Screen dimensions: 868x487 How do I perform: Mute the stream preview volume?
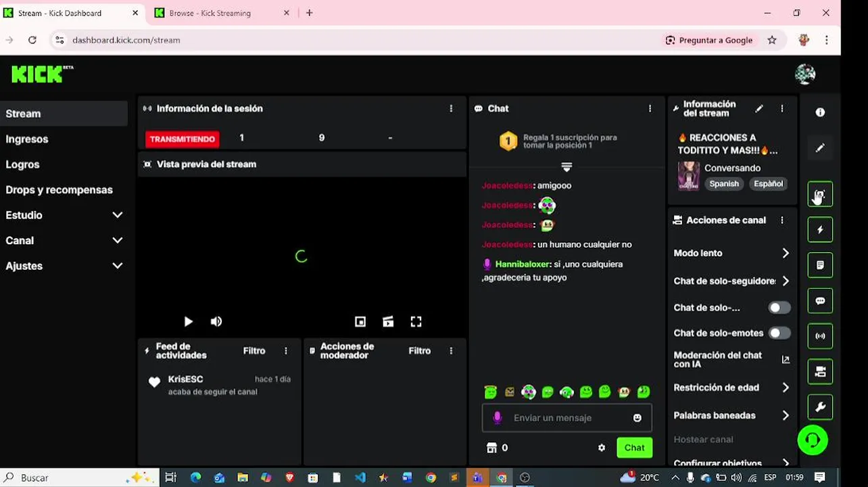click(x=216, y=322)
